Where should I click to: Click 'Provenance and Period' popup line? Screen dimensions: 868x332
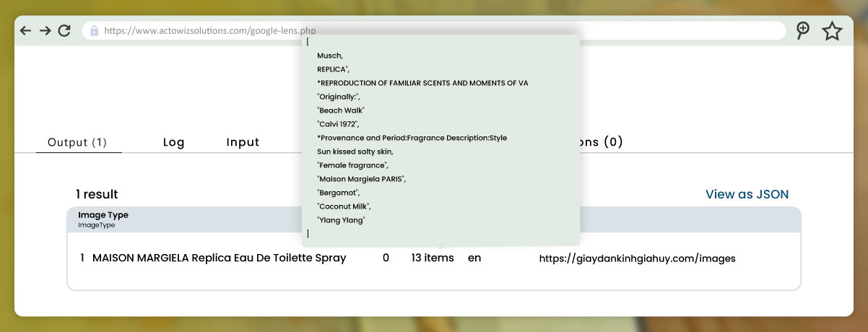click(x=412, y=138)
